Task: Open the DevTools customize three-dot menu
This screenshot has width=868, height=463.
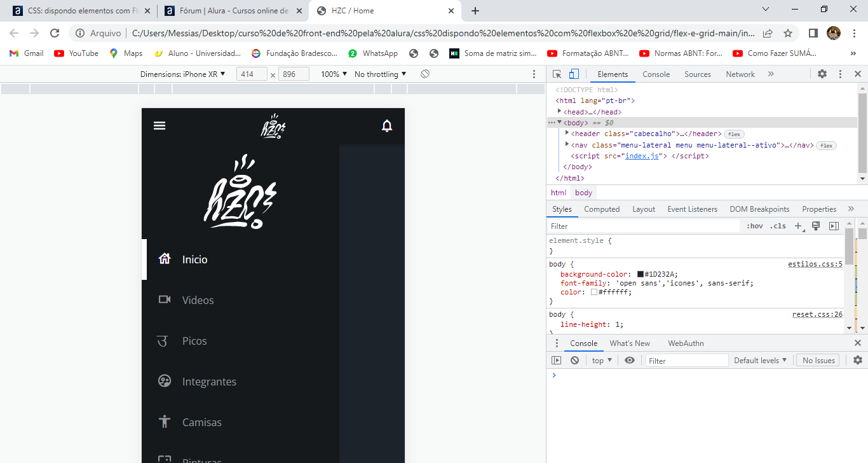Action: tap(840, 74)
